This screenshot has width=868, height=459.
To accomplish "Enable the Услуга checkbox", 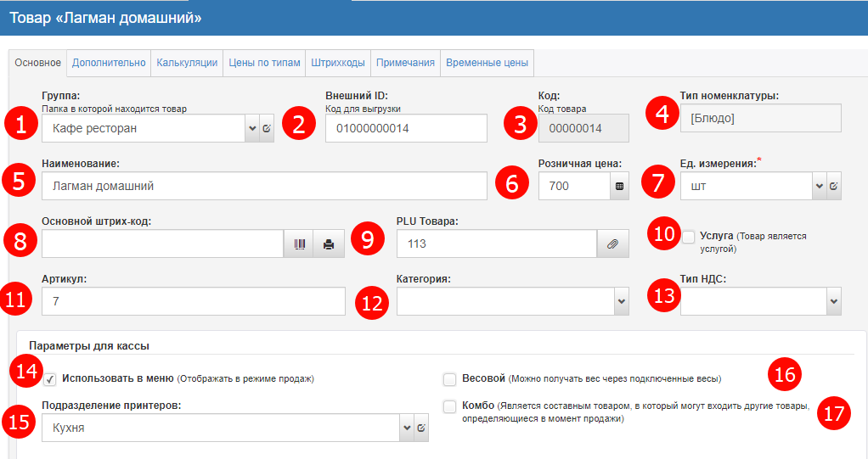I will (689, 236).
